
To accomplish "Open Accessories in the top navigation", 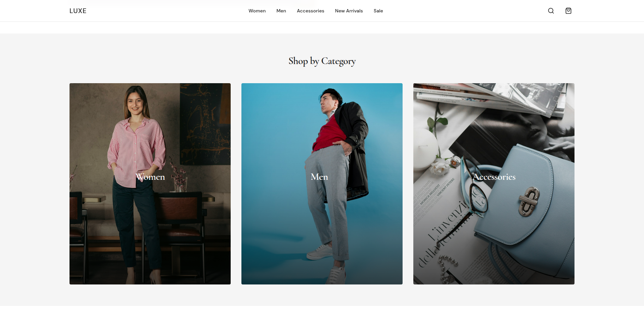I will (x=310, y=11).
